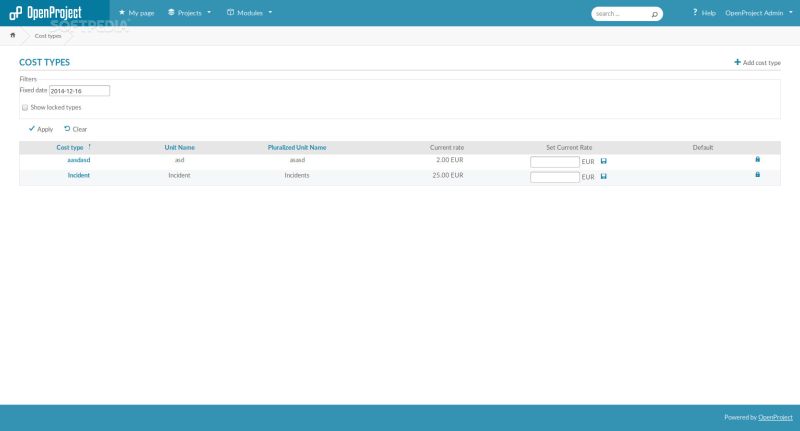Save the rate for aasdasd row

click(604, 161)
